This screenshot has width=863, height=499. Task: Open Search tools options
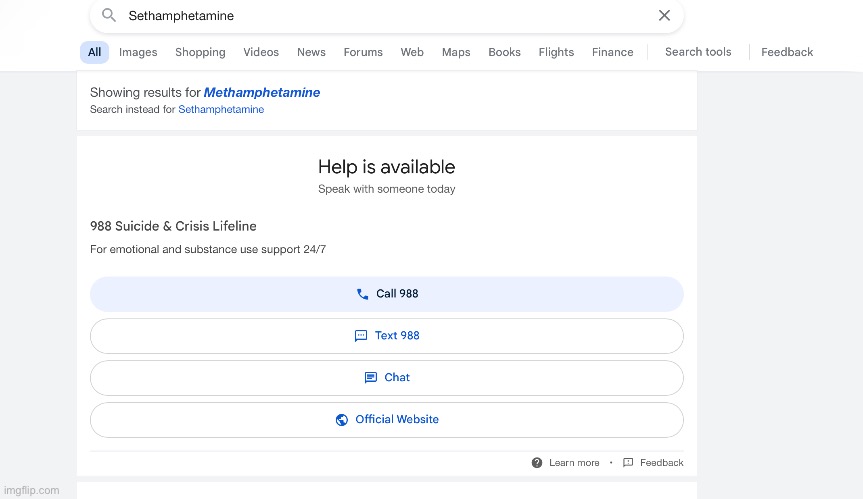tap(698, 52)
